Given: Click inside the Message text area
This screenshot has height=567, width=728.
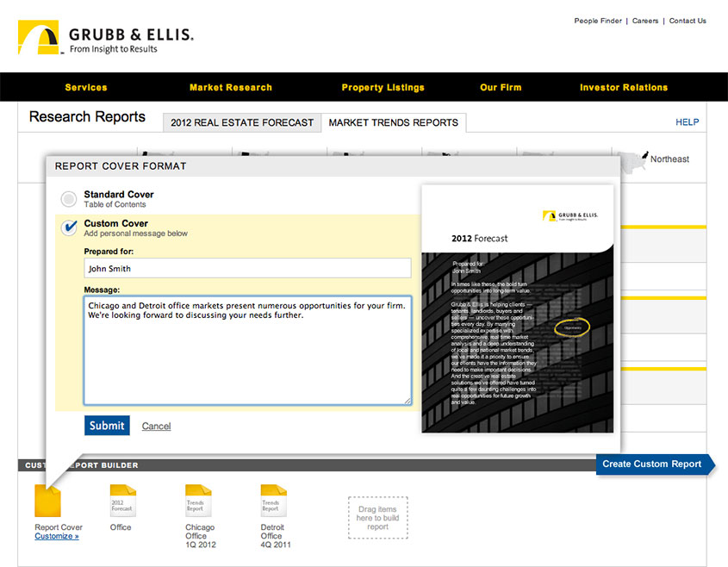Looking at the screenshot, I should [x=247, y=350].
